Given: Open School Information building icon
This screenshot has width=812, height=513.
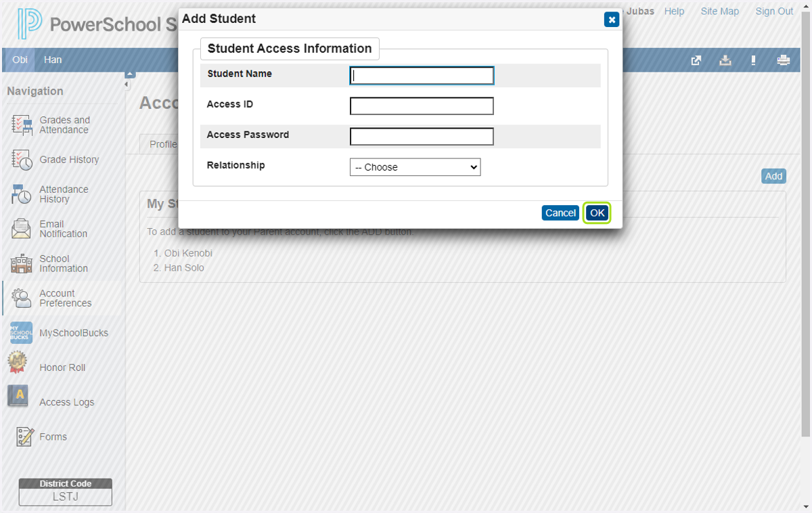Looking at the screenshot, I should point(22,263).
